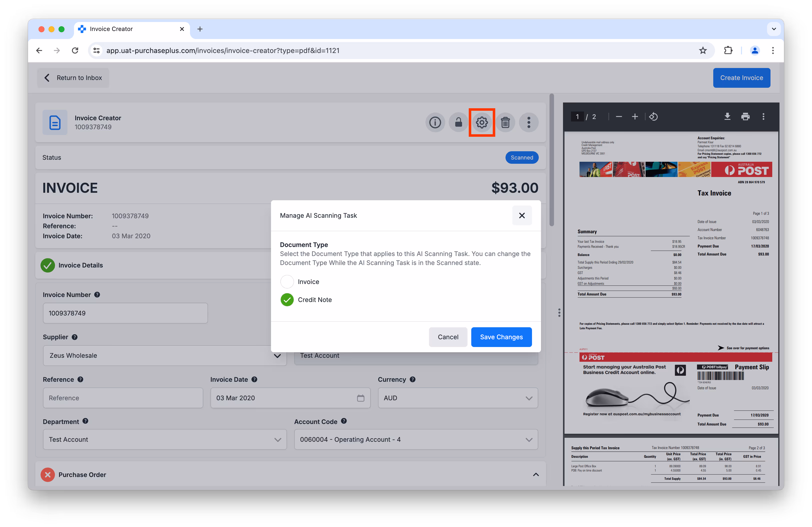This screenshot has width=812, height=527.
Task: Select the Credit Note radio option
Action: point(287,300)
